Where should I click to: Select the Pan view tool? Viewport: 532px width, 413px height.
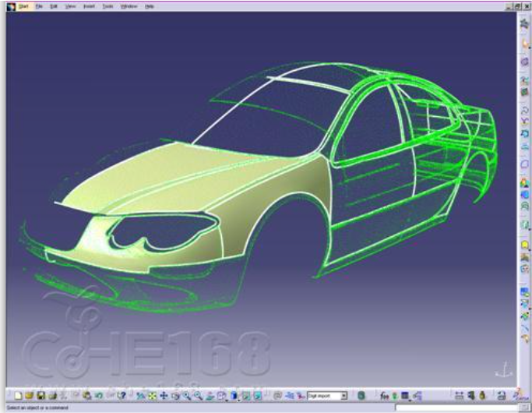coord(164,396)
